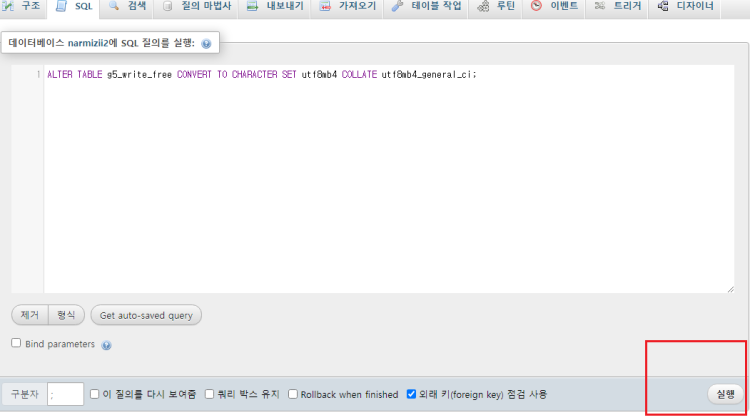This screenshot has height=420, width=750.
Task: Click the Get auto-saved query button
Action: tap(146, 315)
